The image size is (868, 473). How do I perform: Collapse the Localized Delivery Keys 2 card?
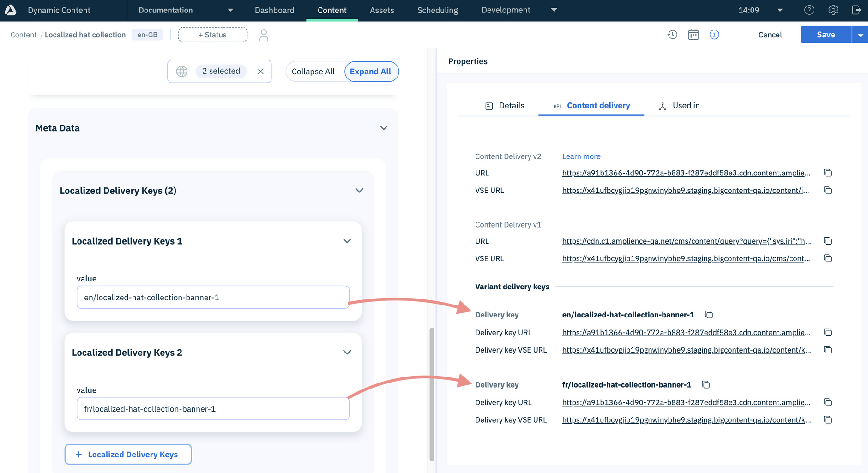click(347, 353)
